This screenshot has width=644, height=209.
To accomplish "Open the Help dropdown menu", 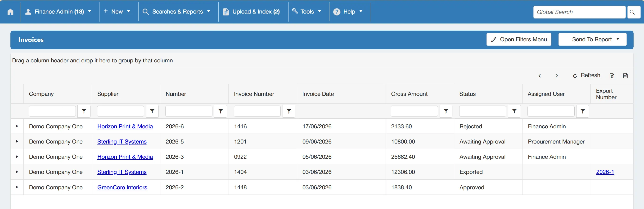I will click(348, 12).
